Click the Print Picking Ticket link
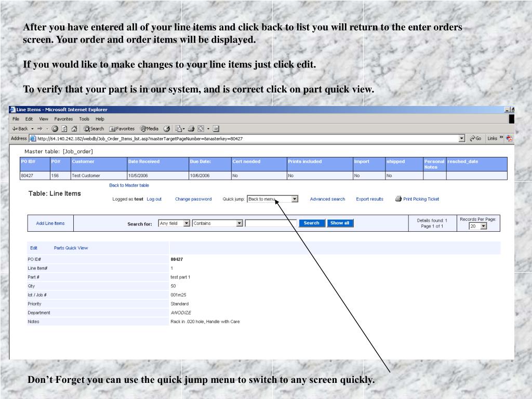The image size is (532, 399). point(421,199)
